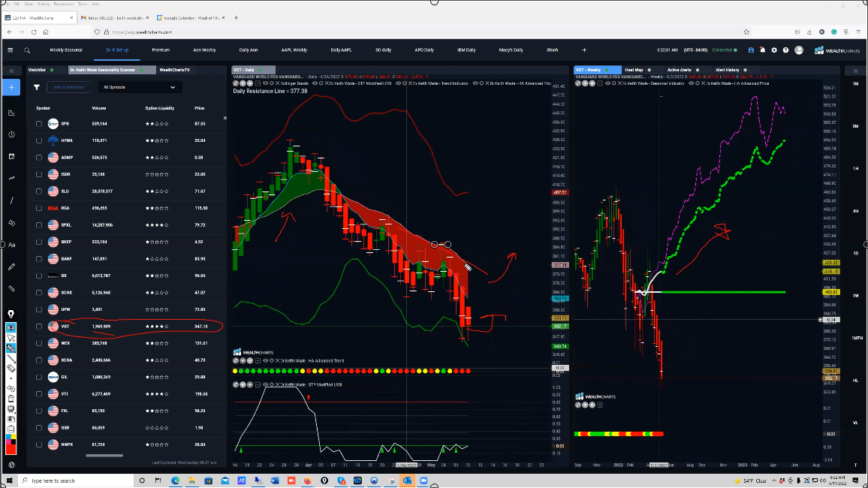Select the eraser tool in the annotation toolbar
Image resolution: width=868 pixels, height=488 pixels.
coord(11,369)
